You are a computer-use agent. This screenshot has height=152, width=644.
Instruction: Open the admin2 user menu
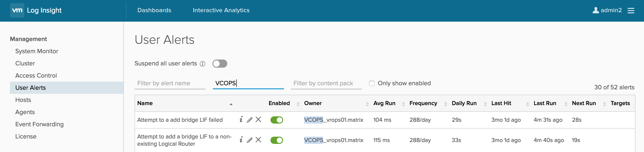(x=607, y=10)
